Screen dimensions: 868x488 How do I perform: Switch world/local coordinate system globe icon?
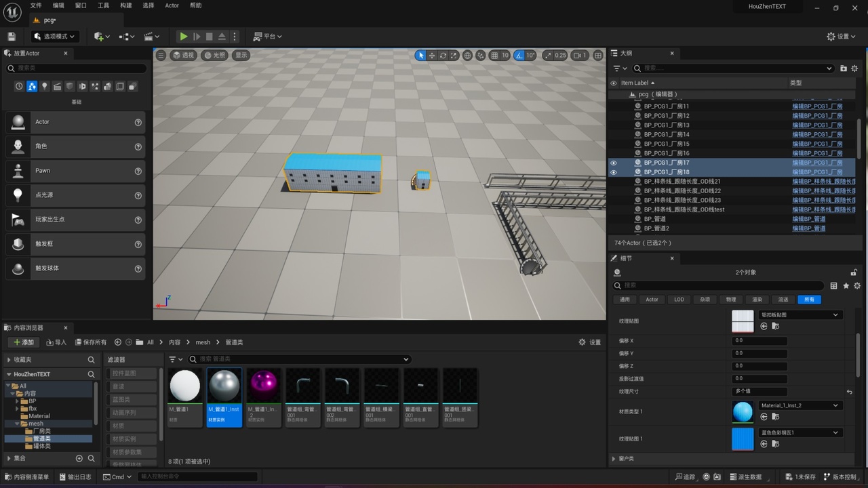point(467,56)
